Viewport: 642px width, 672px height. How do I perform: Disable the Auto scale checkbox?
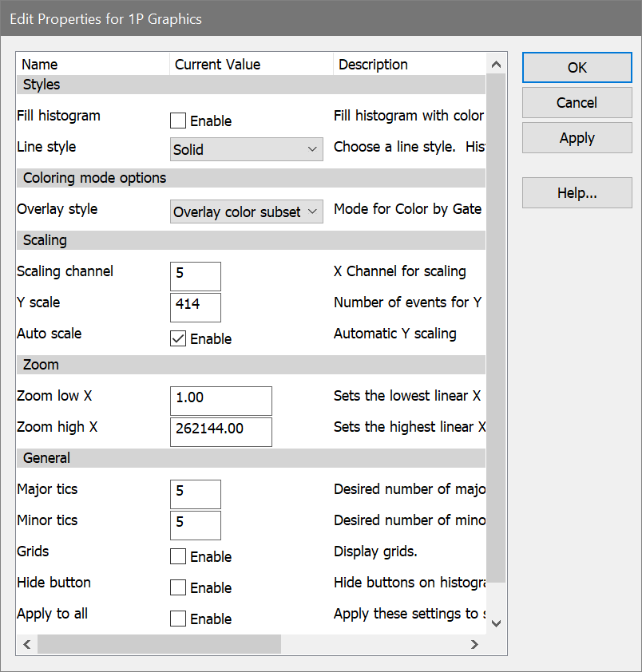click(178, 339)
